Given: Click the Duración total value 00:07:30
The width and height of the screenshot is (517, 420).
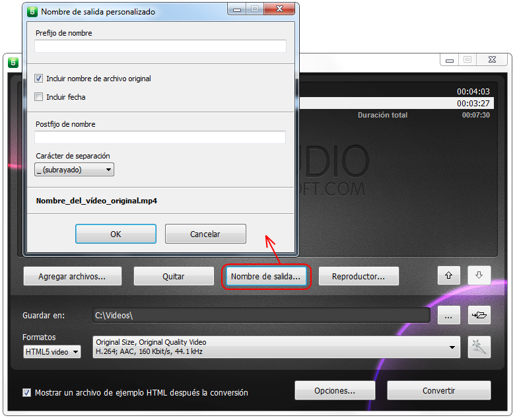Looking at the screenshot, I should (476, 115).
